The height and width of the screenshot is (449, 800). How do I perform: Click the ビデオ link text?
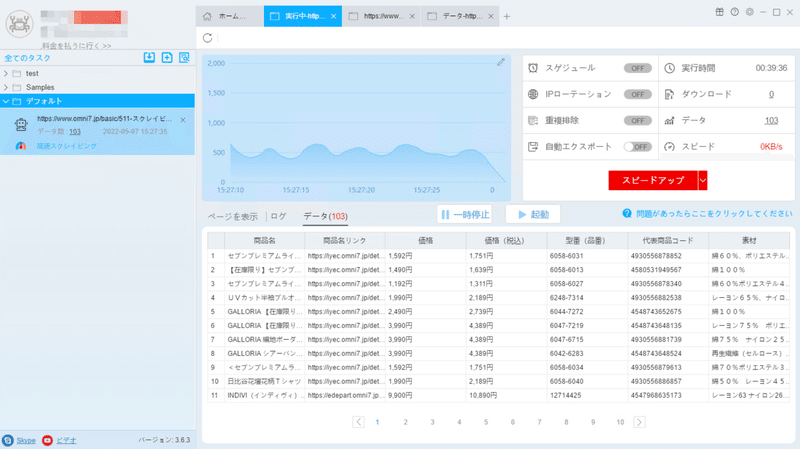coord(66,440)
